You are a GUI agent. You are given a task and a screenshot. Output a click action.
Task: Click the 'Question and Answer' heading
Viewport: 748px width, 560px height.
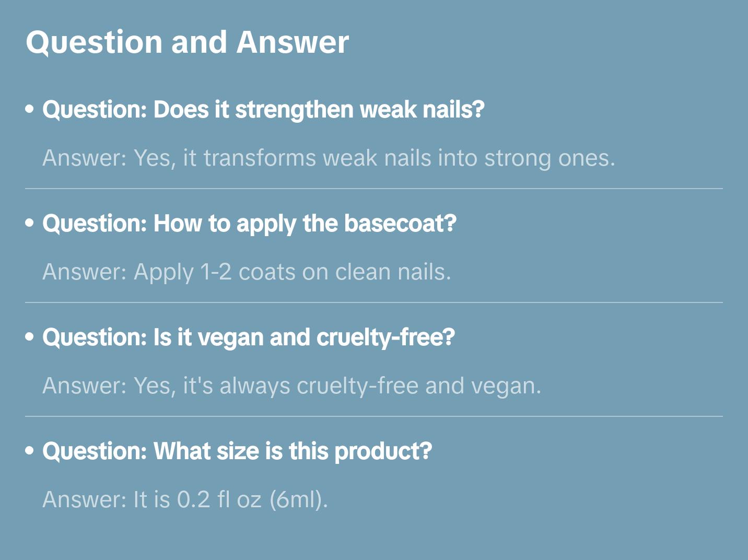coord(187,42)
